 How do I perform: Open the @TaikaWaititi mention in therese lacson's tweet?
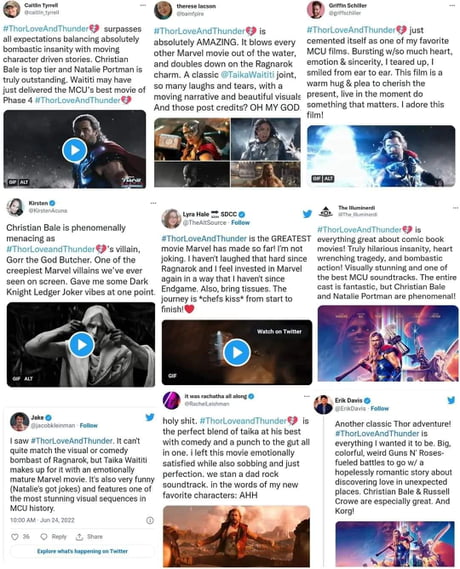point(247,75)
